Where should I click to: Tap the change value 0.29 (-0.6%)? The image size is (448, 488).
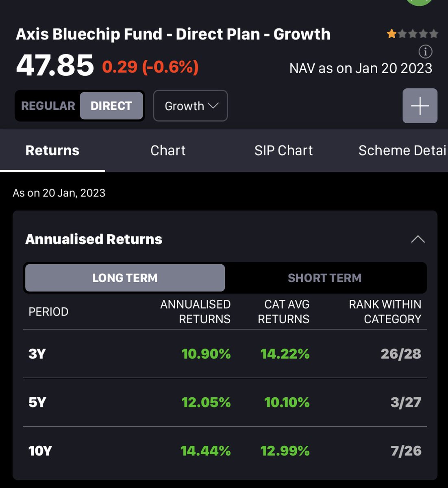(150, 67)
